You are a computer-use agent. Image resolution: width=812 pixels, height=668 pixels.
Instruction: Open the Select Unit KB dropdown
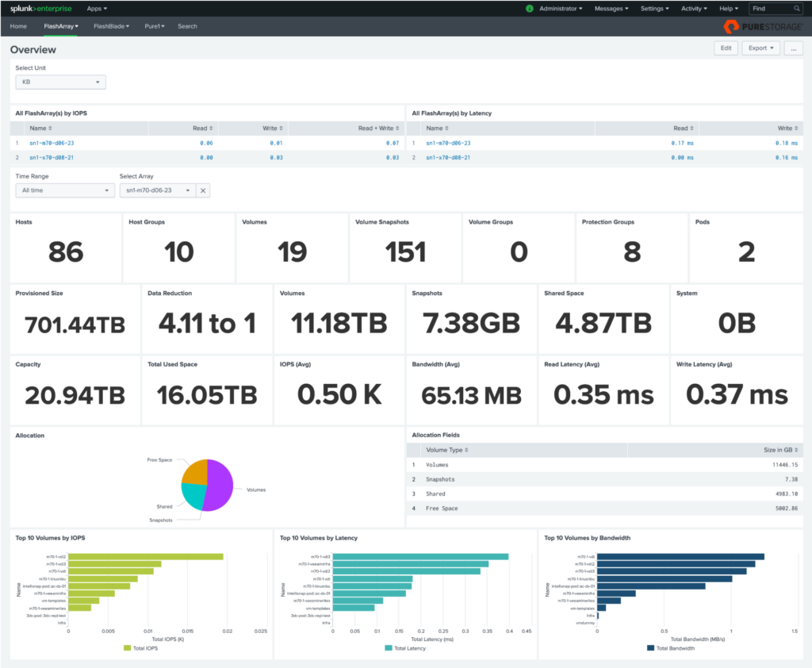tap(60, 82)
